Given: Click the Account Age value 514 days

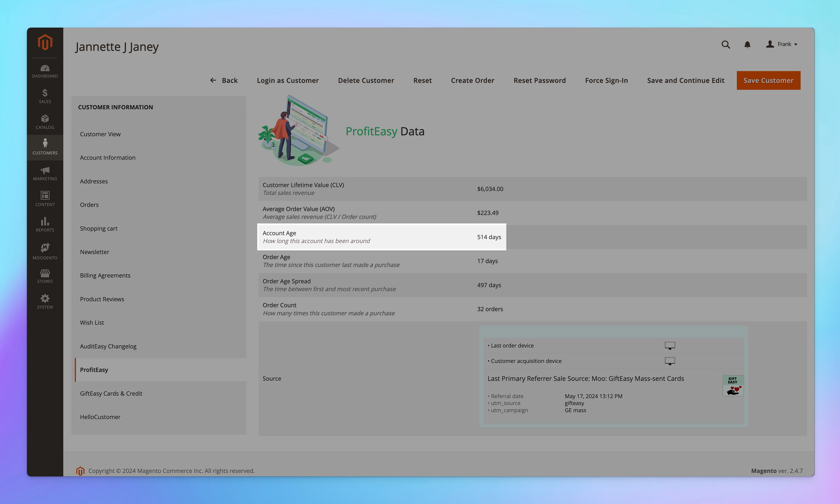Looking at the screenshot, I should coord(489,237).
